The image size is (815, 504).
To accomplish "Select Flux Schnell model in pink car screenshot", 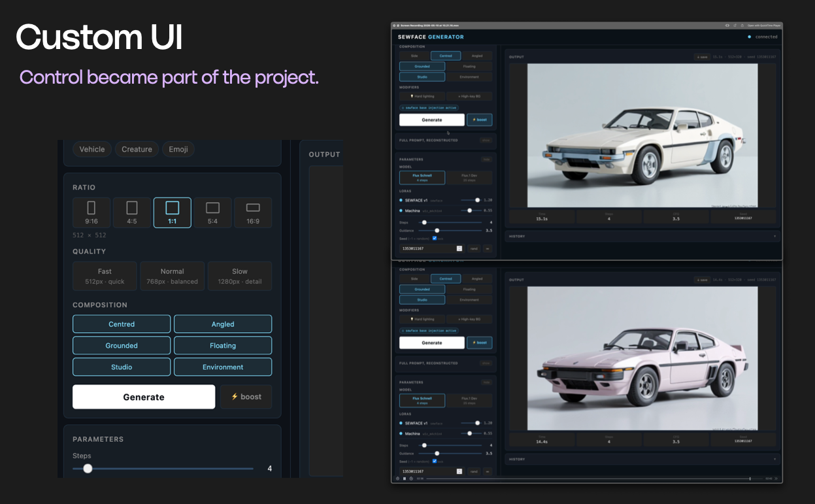I will 422,400.
